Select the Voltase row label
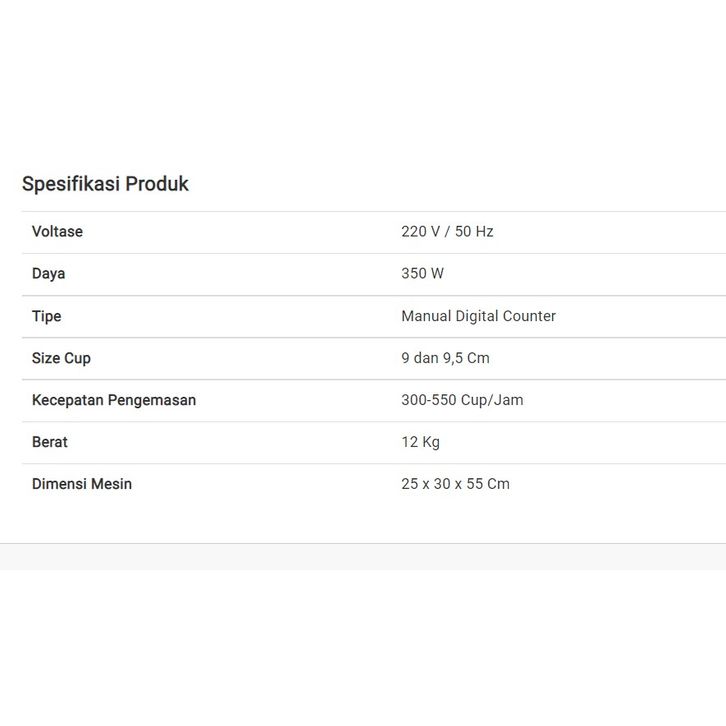 (57, 232)
